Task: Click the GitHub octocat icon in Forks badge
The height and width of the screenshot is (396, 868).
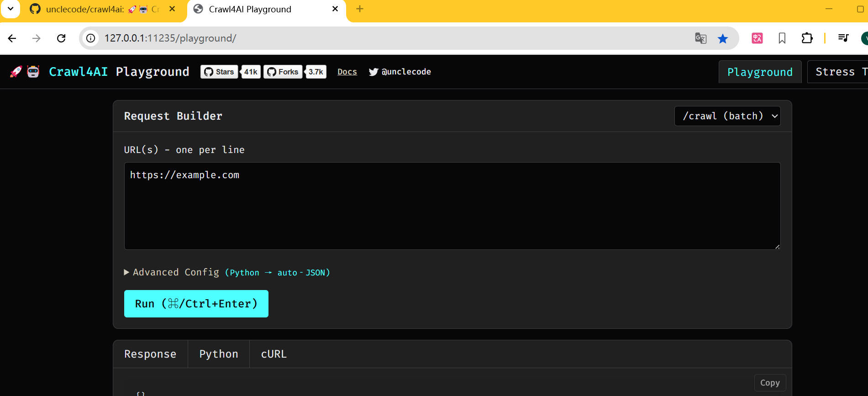Action: tap(271, 72)
